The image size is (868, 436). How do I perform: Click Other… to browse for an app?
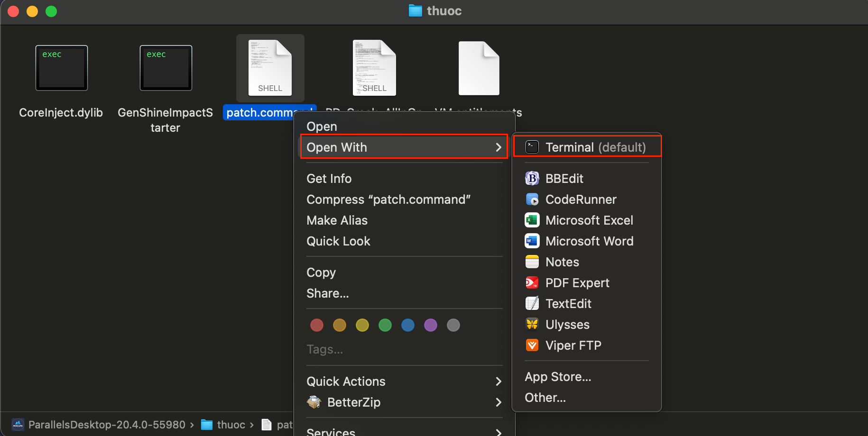point(545,398)
